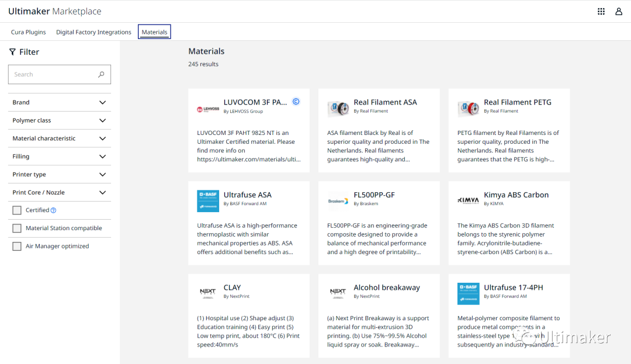The width and height of the screenshot is (631, 364).
Task: Enable the Certified filter checkbox
Action: (x=17, y=210)
